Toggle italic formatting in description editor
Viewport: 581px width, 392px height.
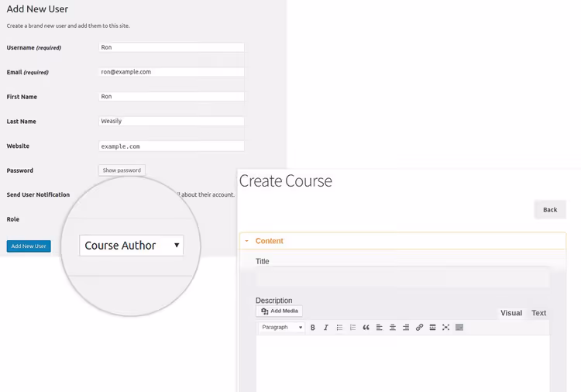tap(326, 328)
